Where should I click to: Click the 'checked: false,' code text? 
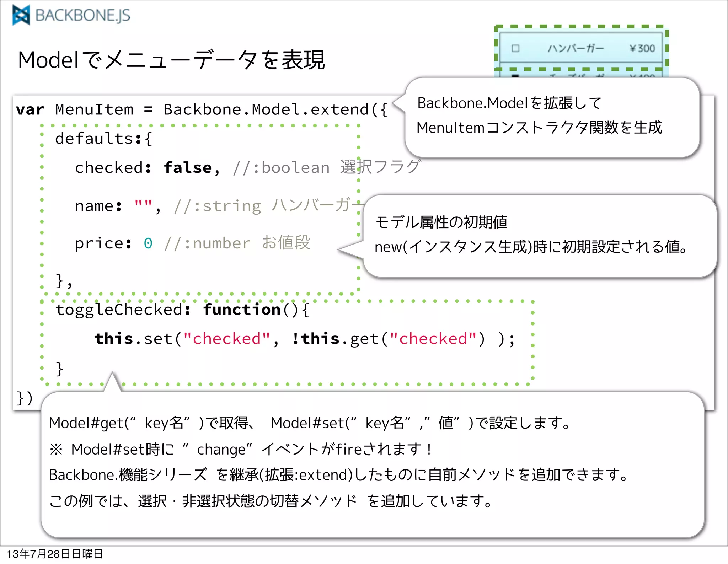point(148,167)
